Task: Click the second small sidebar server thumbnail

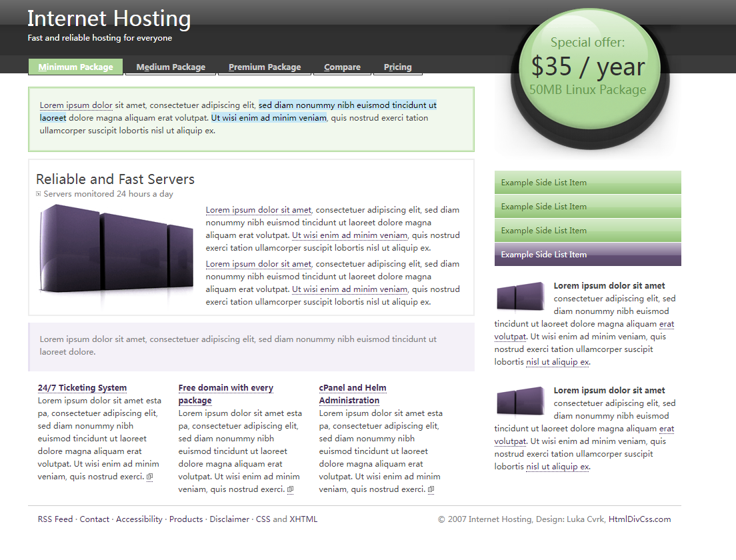Action: pos(521,401)
